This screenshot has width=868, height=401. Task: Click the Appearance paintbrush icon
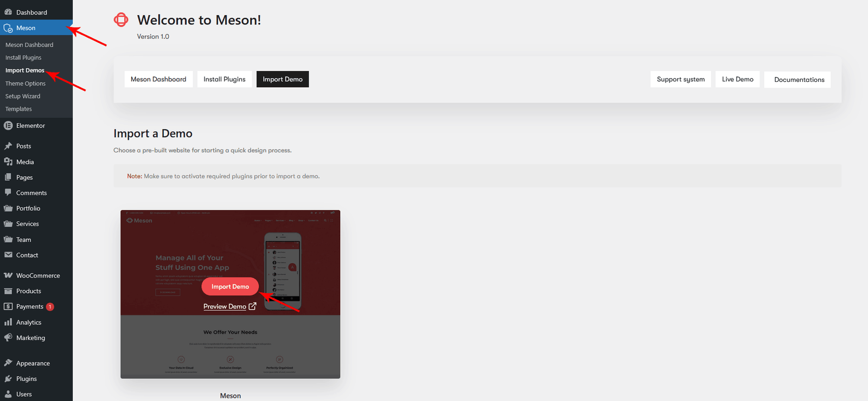pyautogui.click(x=8, y=363)
